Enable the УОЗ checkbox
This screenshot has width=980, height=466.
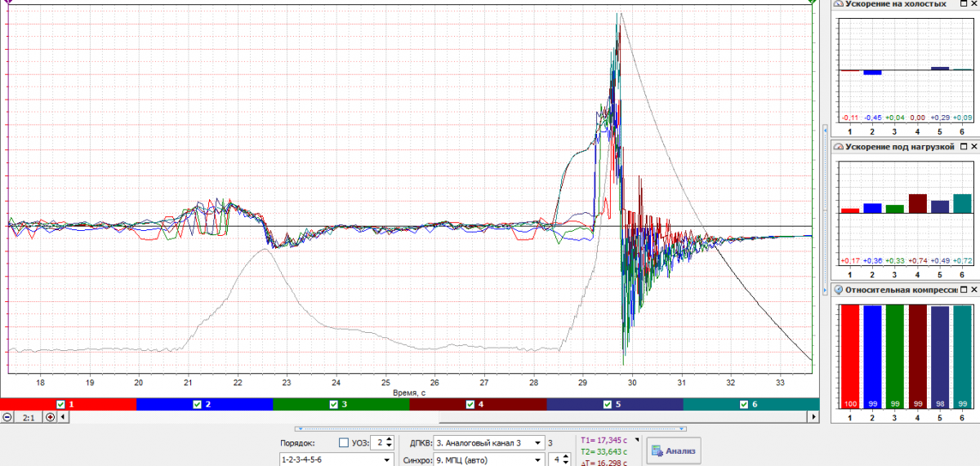(x=343, y=443)
